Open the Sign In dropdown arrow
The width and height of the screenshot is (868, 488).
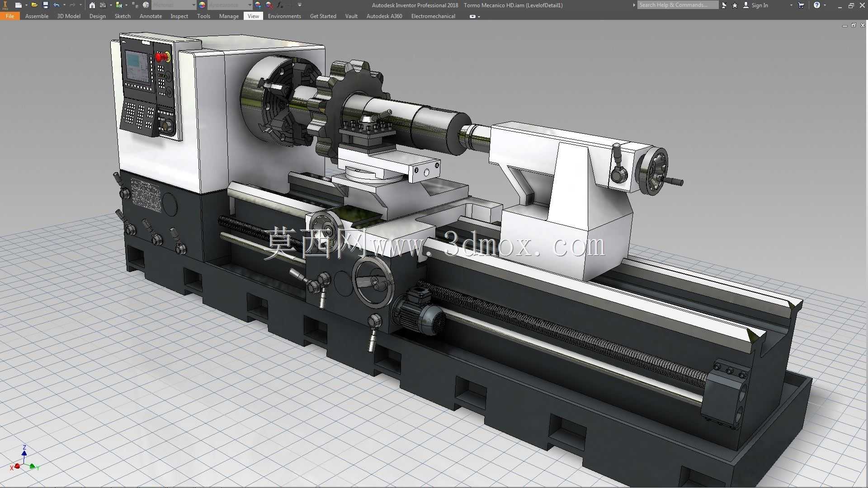pyautogui.click(x=791, y=5)
